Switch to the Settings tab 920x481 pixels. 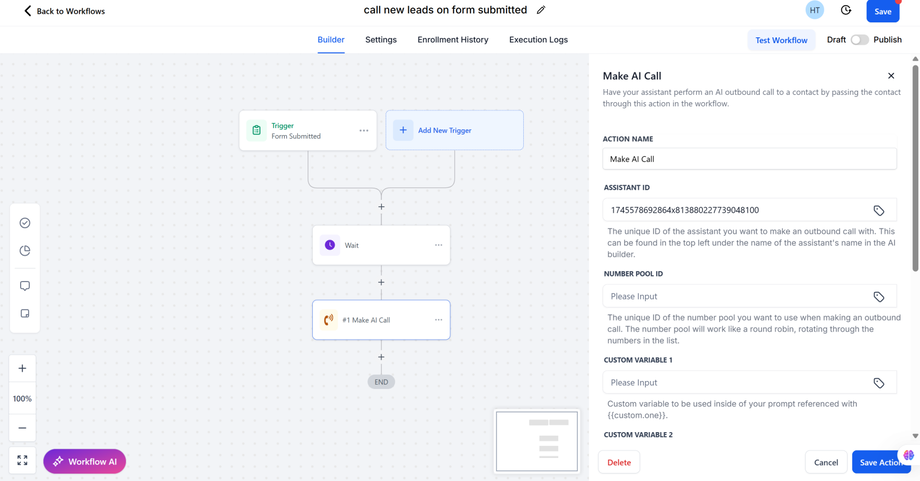tap(381, 40)
